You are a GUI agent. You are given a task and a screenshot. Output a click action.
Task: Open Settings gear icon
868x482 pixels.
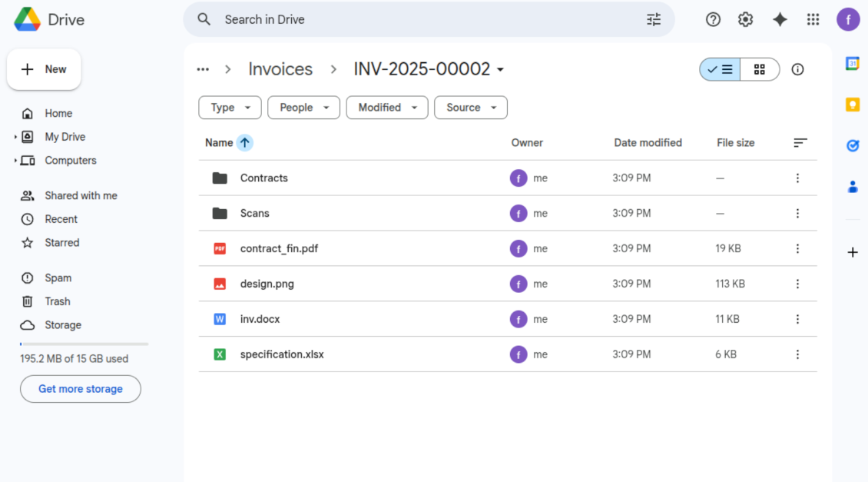745,20
